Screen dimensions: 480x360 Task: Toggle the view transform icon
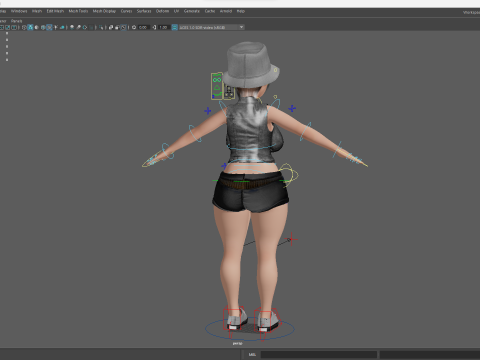coord(174,27)
